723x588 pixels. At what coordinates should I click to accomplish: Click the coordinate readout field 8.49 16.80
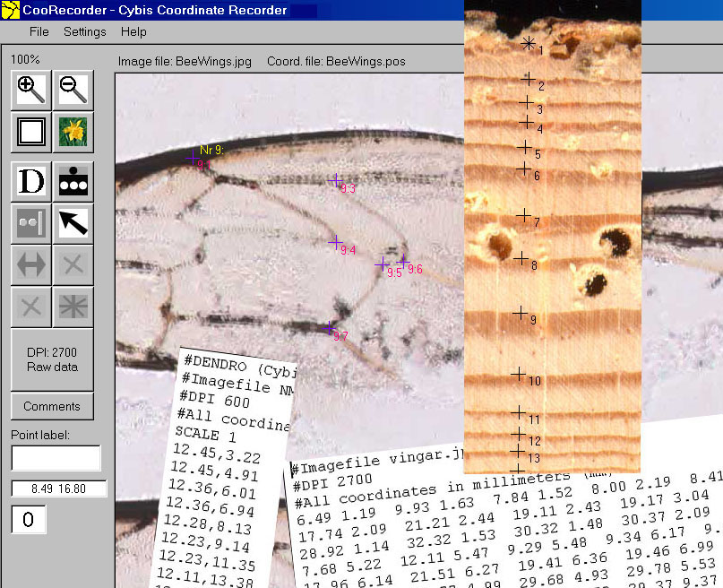click(x=59, y=489)
